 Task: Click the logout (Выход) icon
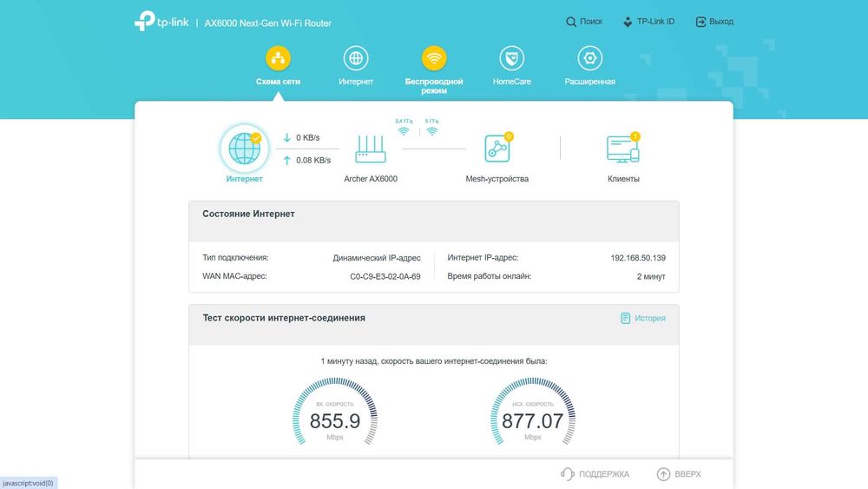point(700,22)
